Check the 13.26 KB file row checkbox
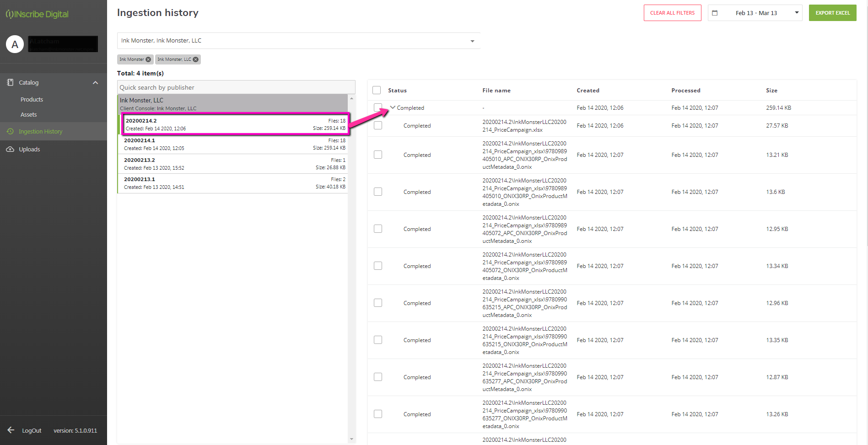The width and height of the screenshot is (868, 445). [x=378, y=414]
